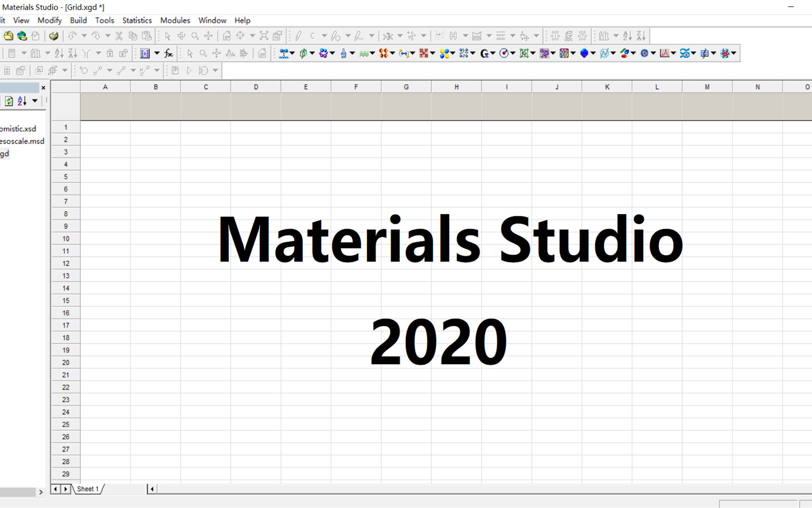Expand the Redo history dropdown arrow

point(108,36)
